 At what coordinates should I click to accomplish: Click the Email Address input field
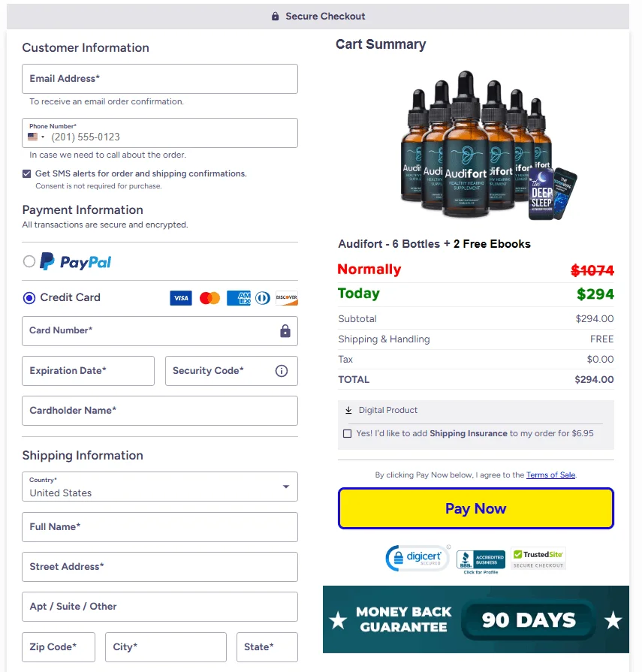pos(160,79)
